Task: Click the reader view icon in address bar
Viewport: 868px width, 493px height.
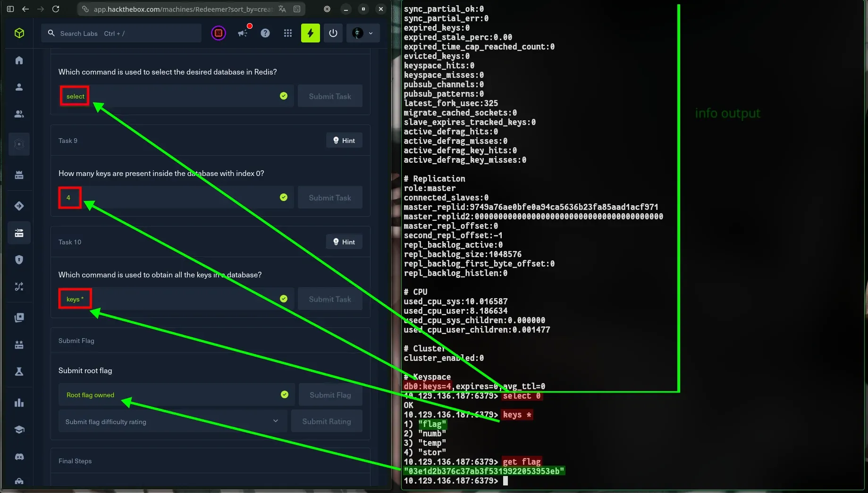Action: coord(297,9)
